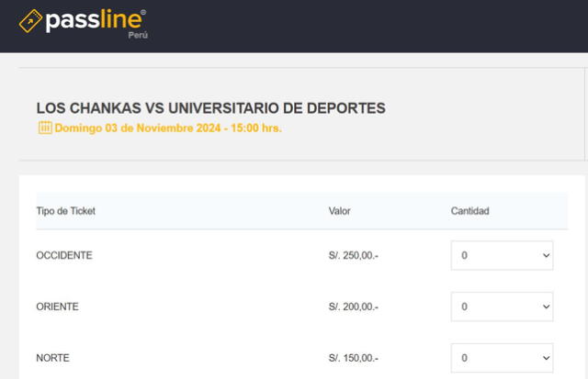588x379 pixels.
Task: Click the Valor column header
Action: 339,211
